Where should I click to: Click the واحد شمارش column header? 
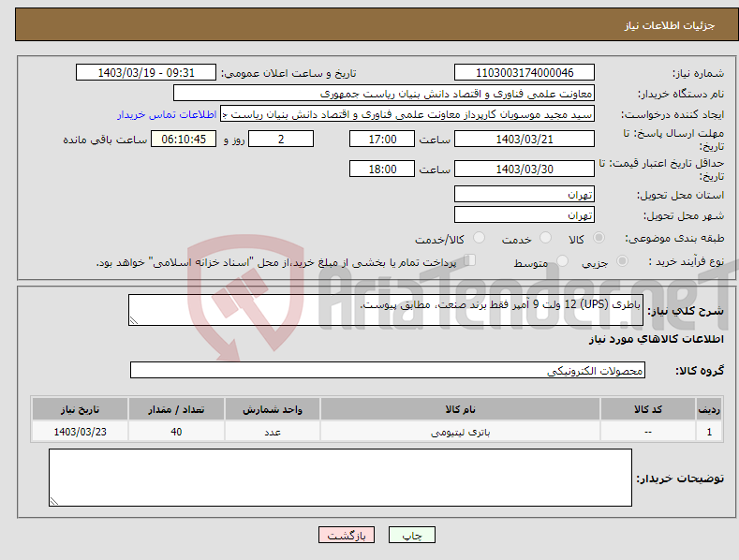point(273,409)
